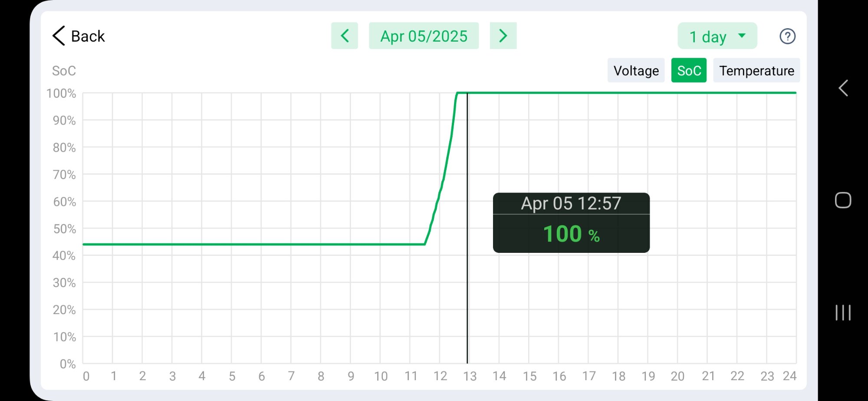Click the dropdown arrow beside 1 day
868x401 pixels.
pos(742,36)
